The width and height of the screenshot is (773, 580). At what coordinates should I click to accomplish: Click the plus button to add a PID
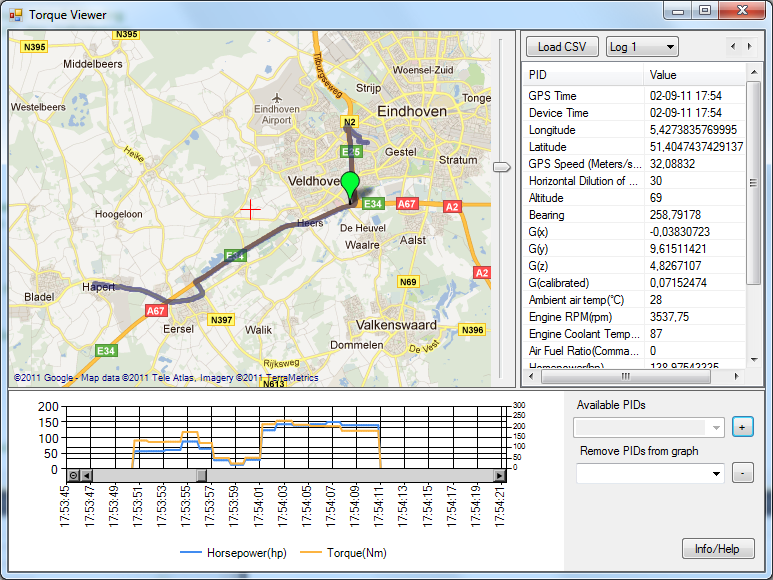click(x=742, y=427)
